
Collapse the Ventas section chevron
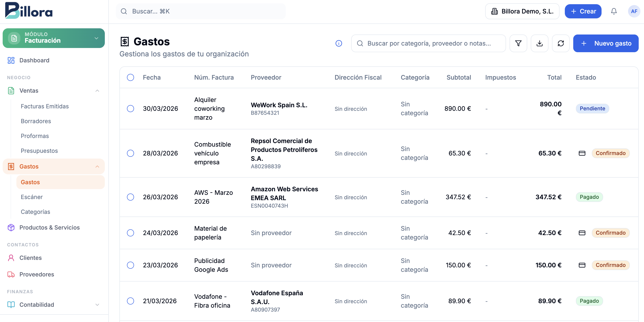click(97, 91)
